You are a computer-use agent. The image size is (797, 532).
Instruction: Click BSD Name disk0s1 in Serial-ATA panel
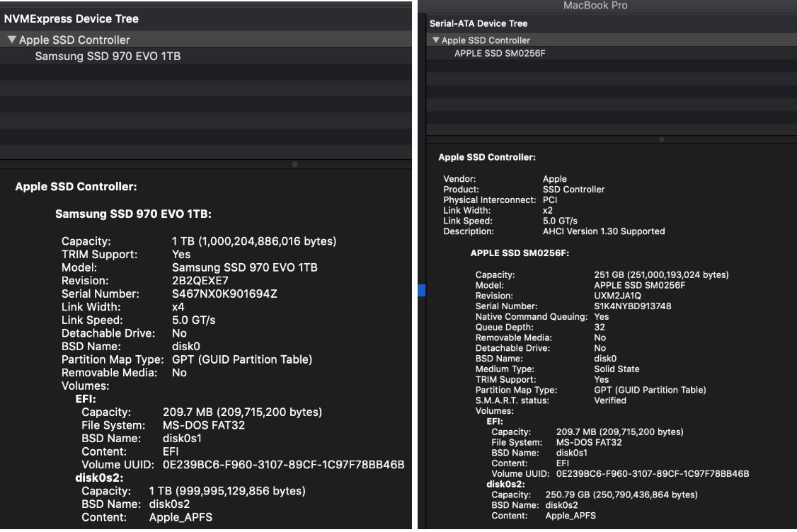(571, 453)
